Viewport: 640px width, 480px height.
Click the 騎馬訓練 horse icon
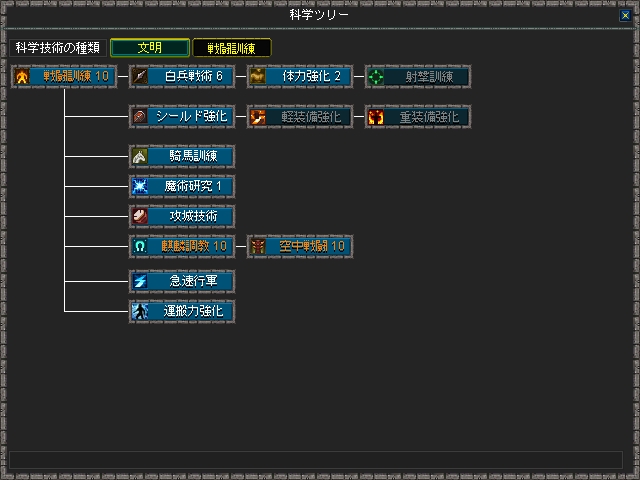point(140,156)
